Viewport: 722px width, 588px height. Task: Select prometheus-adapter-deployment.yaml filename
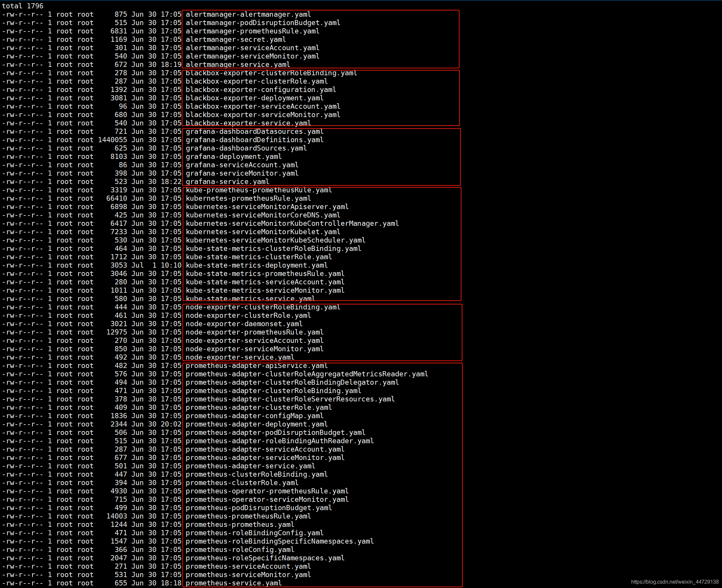pos(257,424)
